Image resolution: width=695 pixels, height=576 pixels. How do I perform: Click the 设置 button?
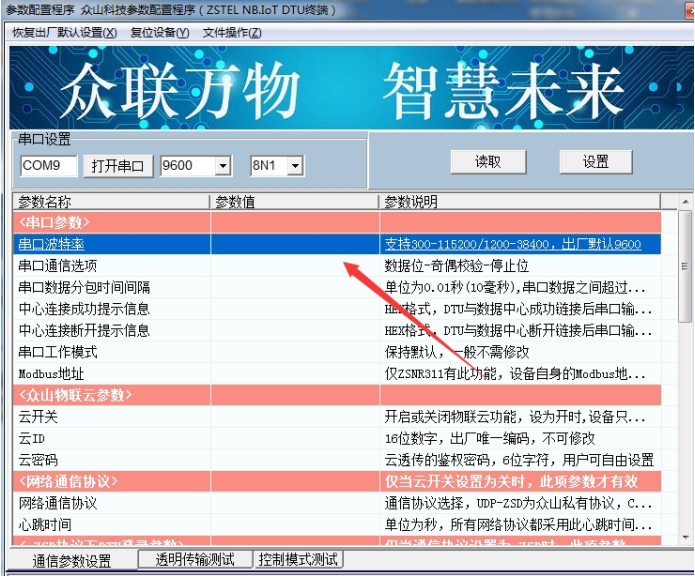[595, 162]
